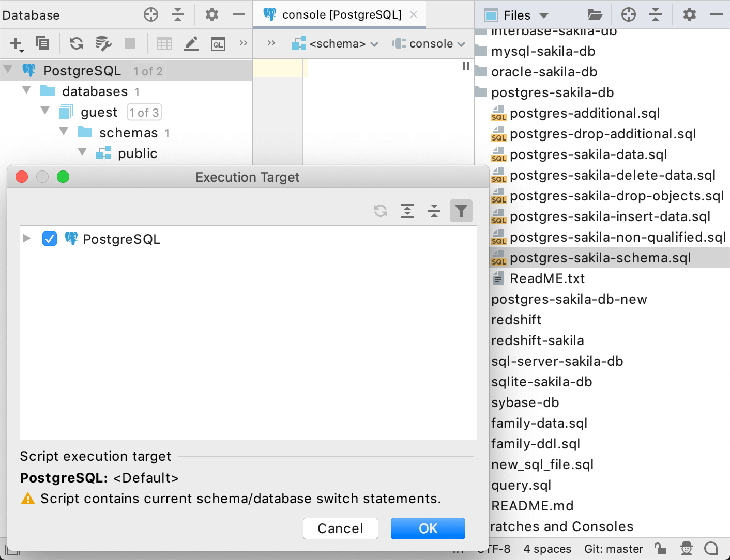
Task: Collapse the public schema node
Action: [x=82, y=152]
